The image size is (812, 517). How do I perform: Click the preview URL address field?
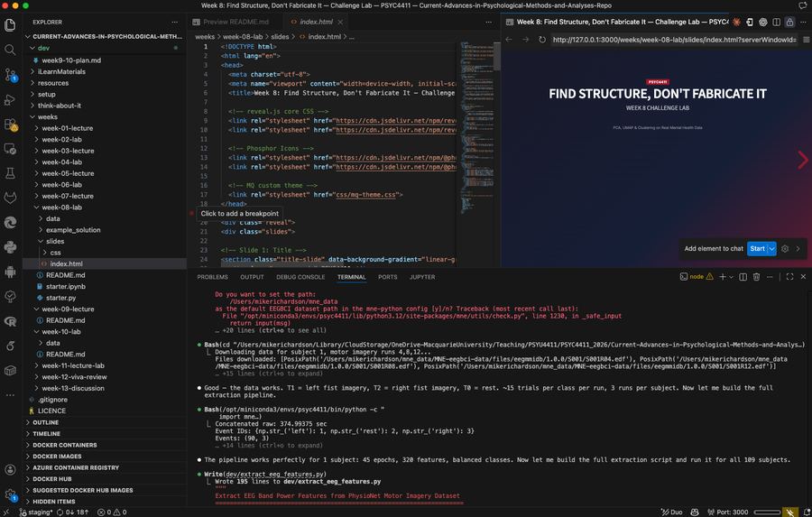pyautogui.click(x=674, y=40)
